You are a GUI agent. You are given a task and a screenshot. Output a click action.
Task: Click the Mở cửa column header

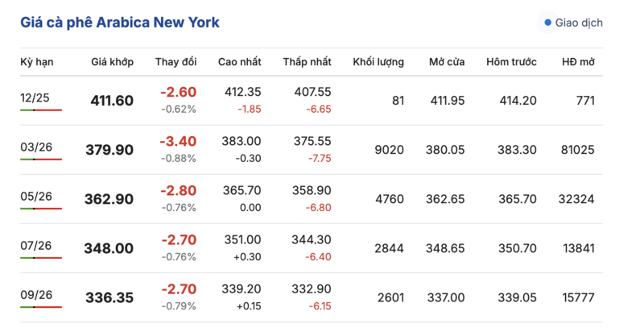point(447,62)
